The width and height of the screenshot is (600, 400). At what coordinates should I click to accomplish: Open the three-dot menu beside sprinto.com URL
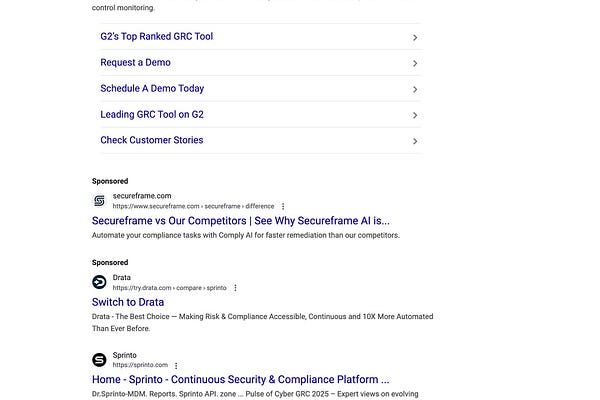(x=176, y=366)
